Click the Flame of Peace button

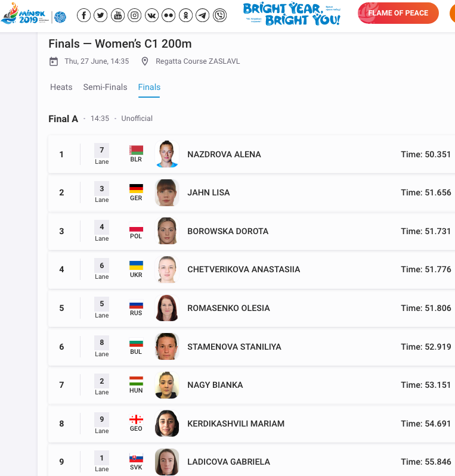(398, 13)
